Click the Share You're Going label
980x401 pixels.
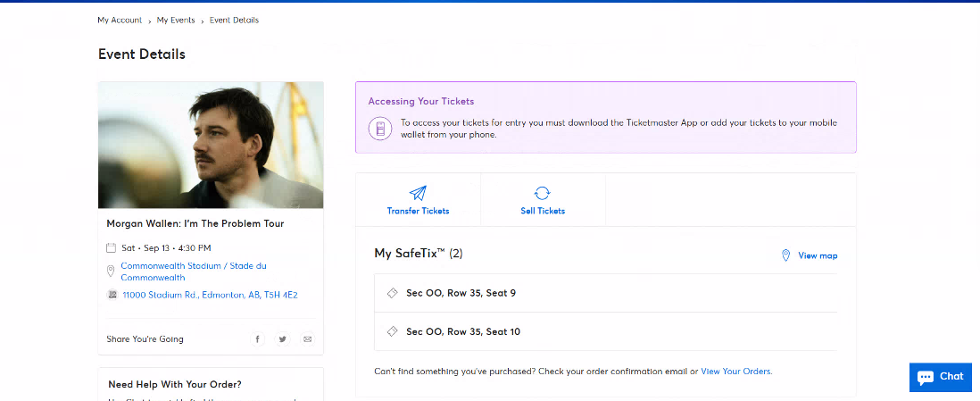[x=145, y=339]
